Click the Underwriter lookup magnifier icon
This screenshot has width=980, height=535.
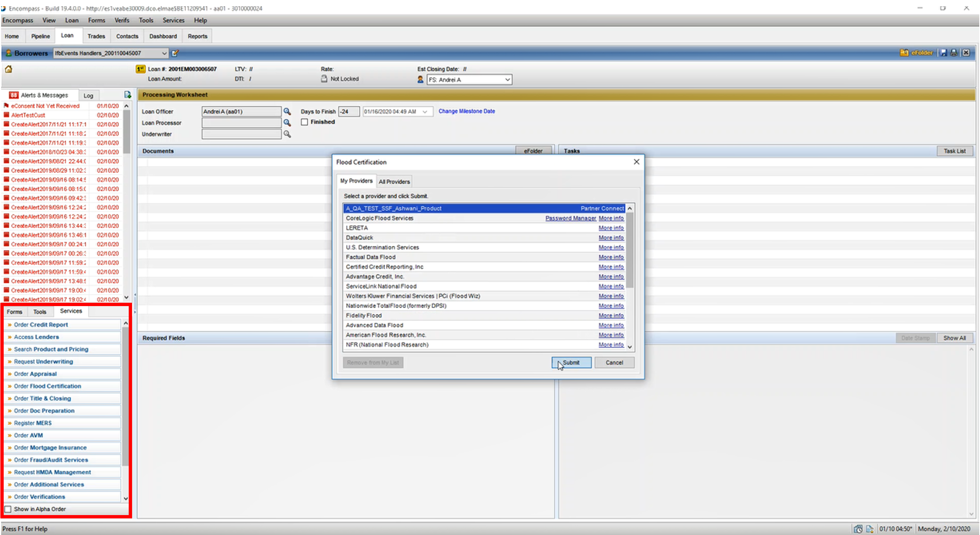click(x=287, y=134)
